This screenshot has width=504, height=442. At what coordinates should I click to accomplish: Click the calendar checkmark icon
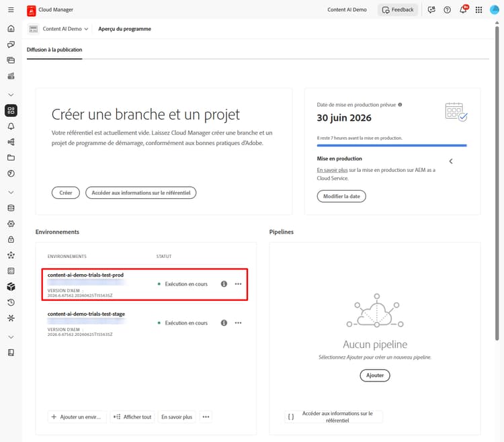pos(456,112)
